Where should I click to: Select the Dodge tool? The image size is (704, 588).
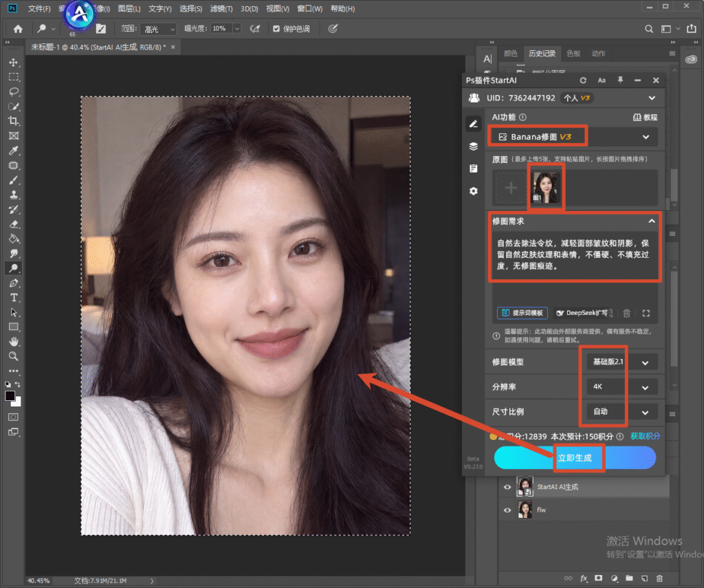14,268
